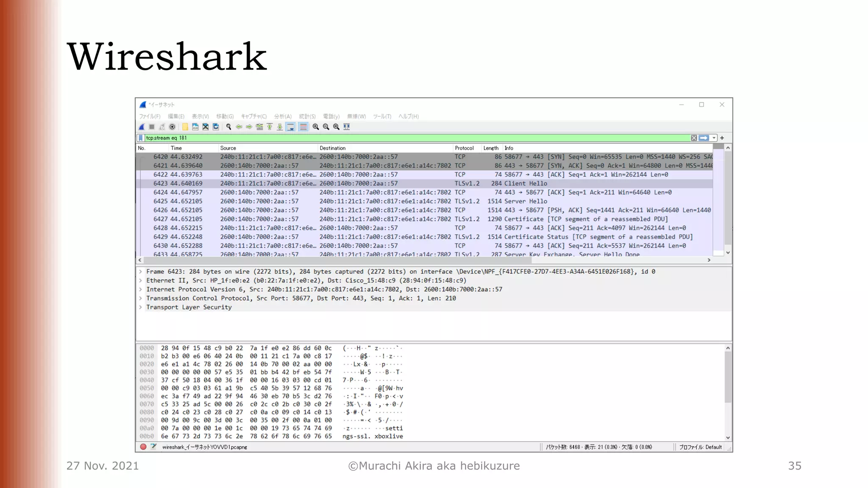Click the tcp.stream eq 181 filter field
Viewport: 868px width, 488px height.
pos(417,138)
